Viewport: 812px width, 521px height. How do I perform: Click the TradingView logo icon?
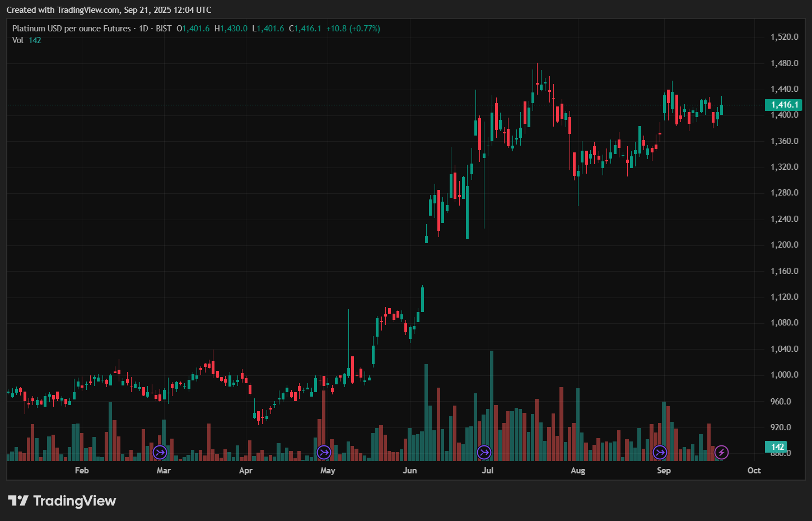[x=18, y=501]
